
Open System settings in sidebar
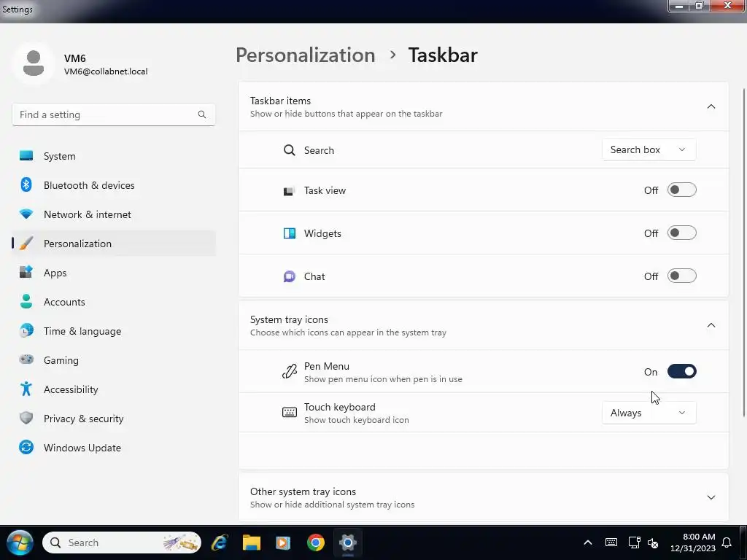(x=113, y=156)
